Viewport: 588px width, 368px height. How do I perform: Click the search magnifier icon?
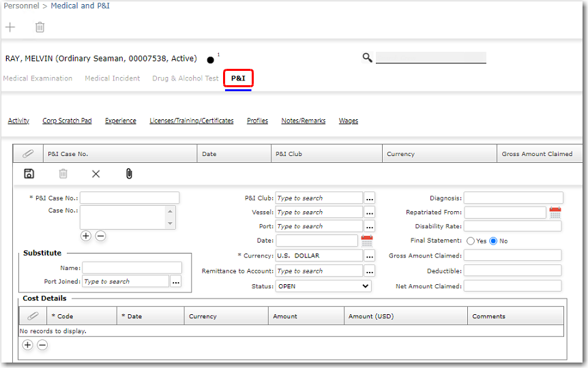(x=368, y=58)
